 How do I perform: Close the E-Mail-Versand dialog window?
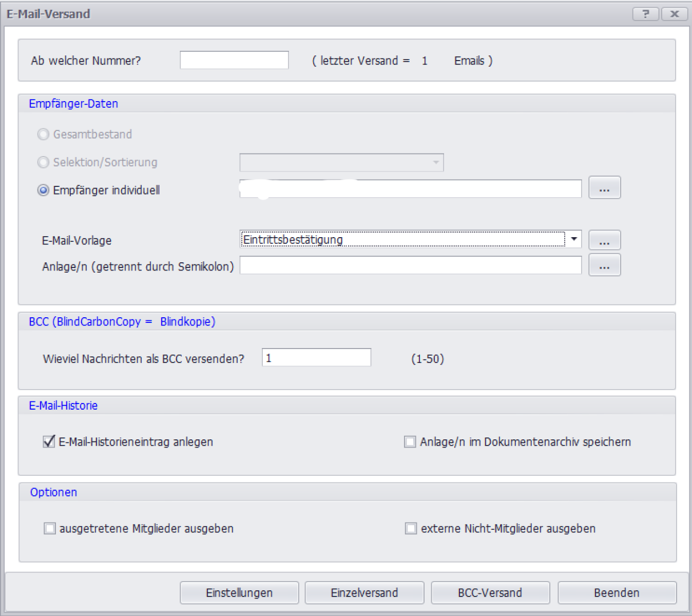coord(675,14)
